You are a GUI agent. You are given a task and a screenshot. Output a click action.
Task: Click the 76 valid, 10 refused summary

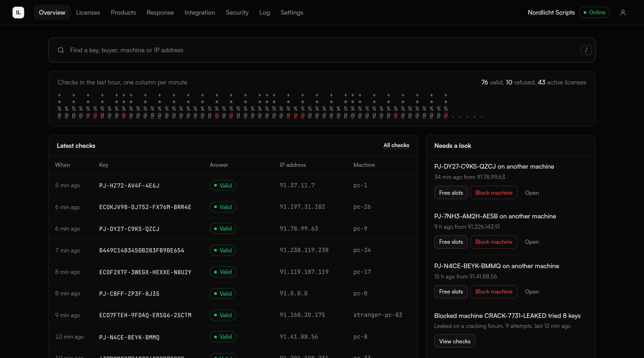(x=534, y=82)
